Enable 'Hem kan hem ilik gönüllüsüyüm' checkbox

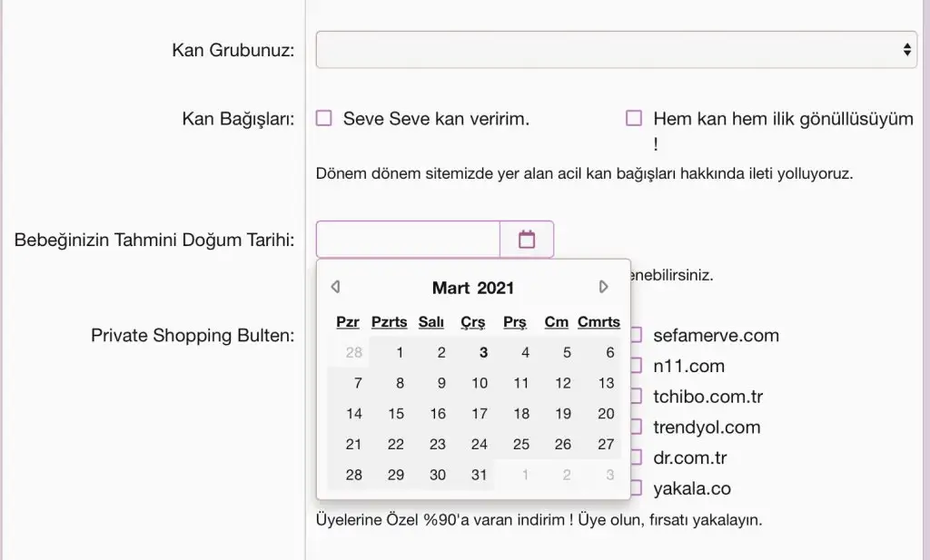634,118
